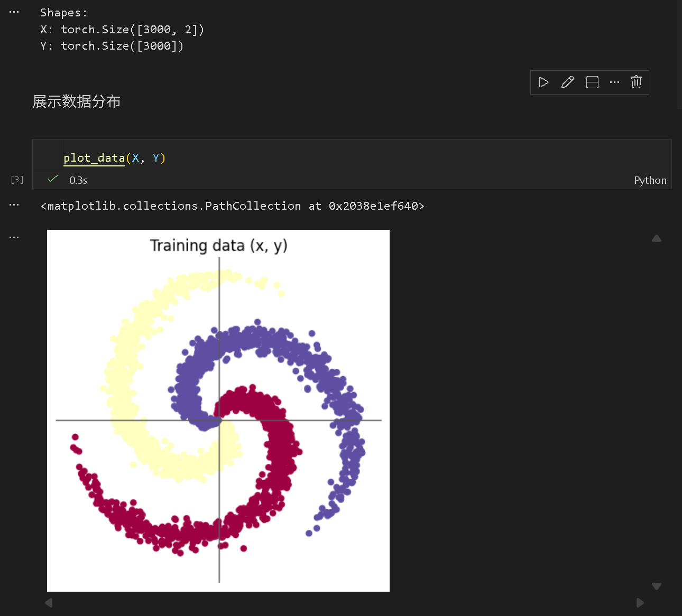Open output ellipsis menu beside Shapes output
The height and width of the screenshot is (616, 682).
tap(14, 12)
